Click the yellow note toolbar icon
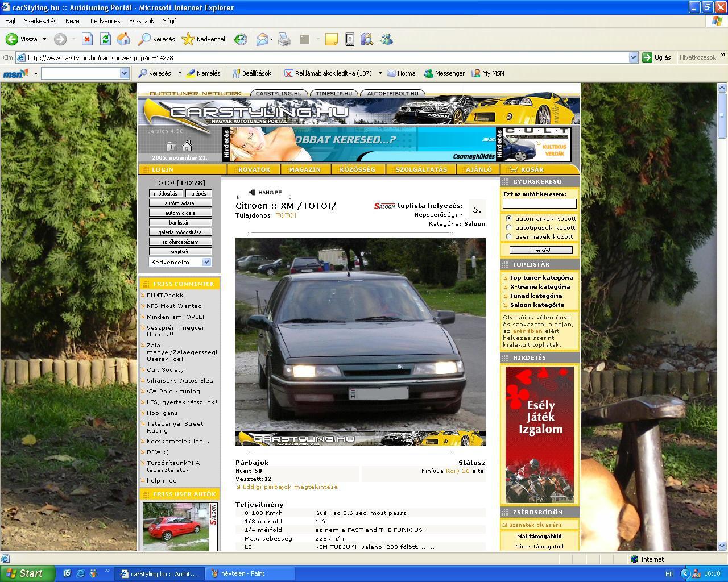728x582 pixels. point(331,39)
